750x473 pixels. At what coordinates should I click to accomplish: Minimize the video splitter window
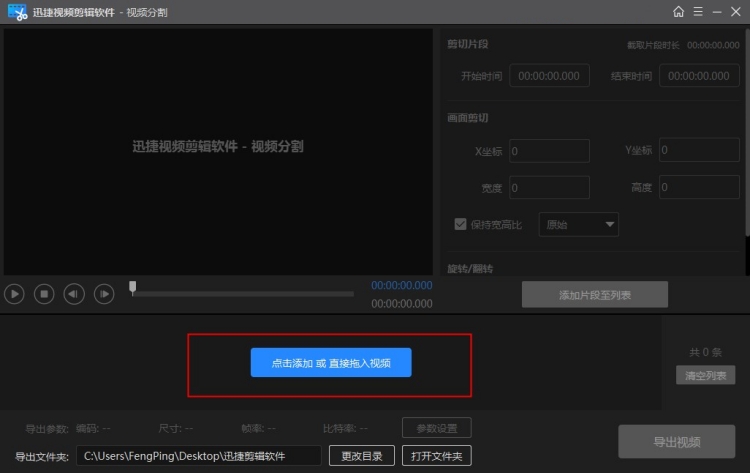[x=717, y=12]
